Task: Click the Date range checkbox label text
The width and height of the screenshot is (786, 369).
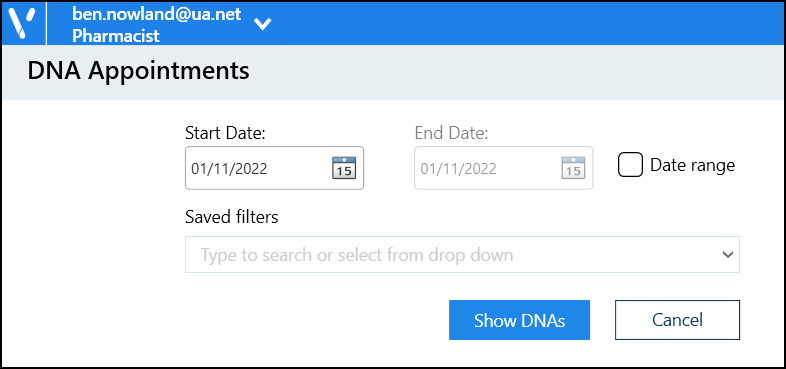Action: [x=692, y=165]
